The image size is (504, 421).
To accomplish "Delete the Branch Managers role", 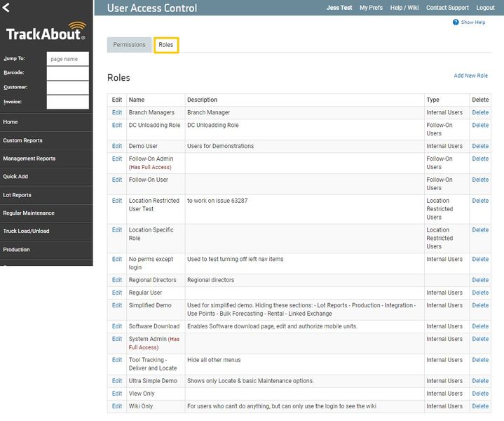I will point(480,113).
